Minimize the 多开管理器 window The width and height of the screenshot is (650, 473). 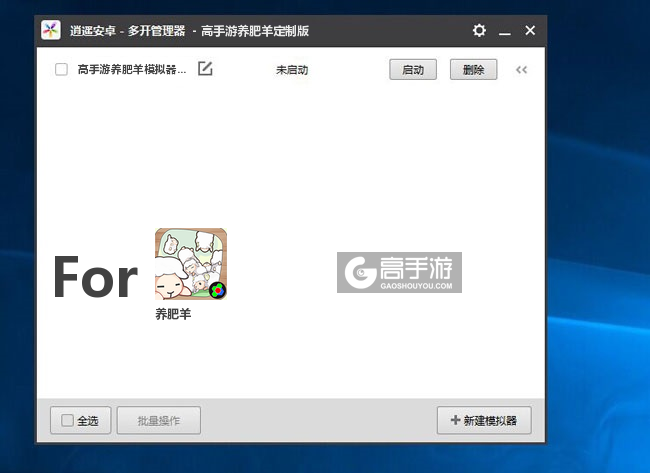tap(504, 31)
